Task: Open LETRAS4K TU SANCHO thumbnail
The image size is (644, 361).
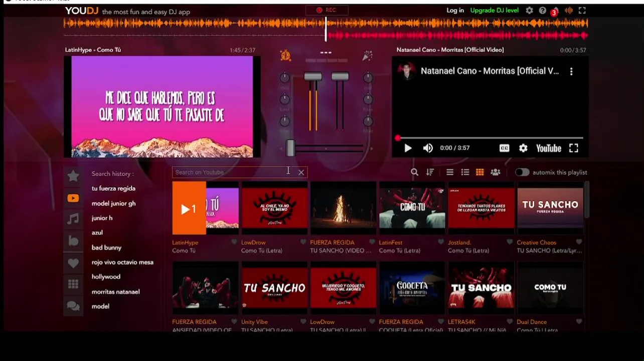Action: [481, 288]
